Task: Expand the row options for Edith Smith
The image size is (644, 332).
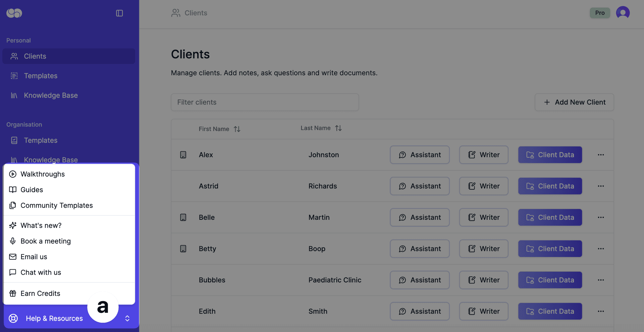Action: [600, 311]
